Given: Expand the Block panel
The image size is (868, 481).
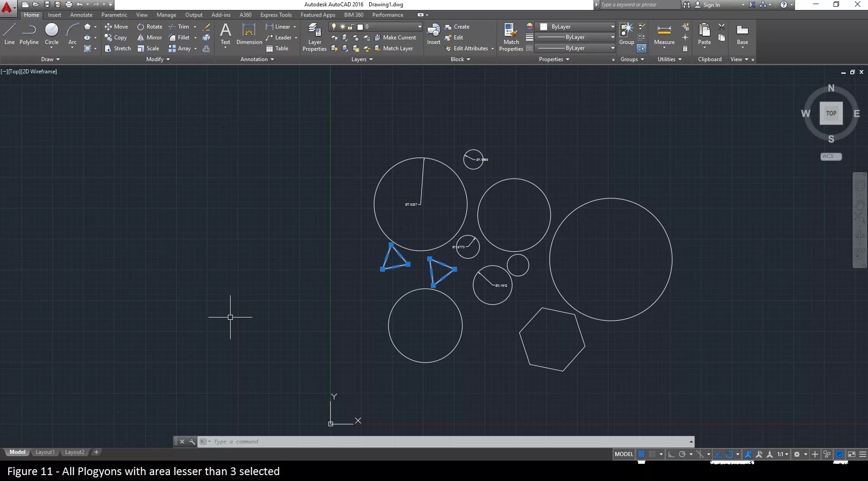Looking at the screenshot, I should [x=460, y=59].
